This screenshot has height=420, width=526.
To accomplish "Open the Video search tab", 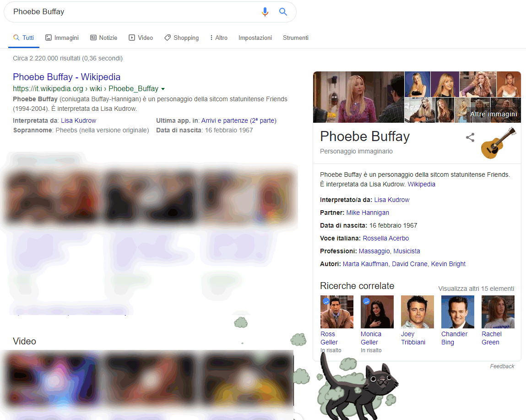I will 141,38.
